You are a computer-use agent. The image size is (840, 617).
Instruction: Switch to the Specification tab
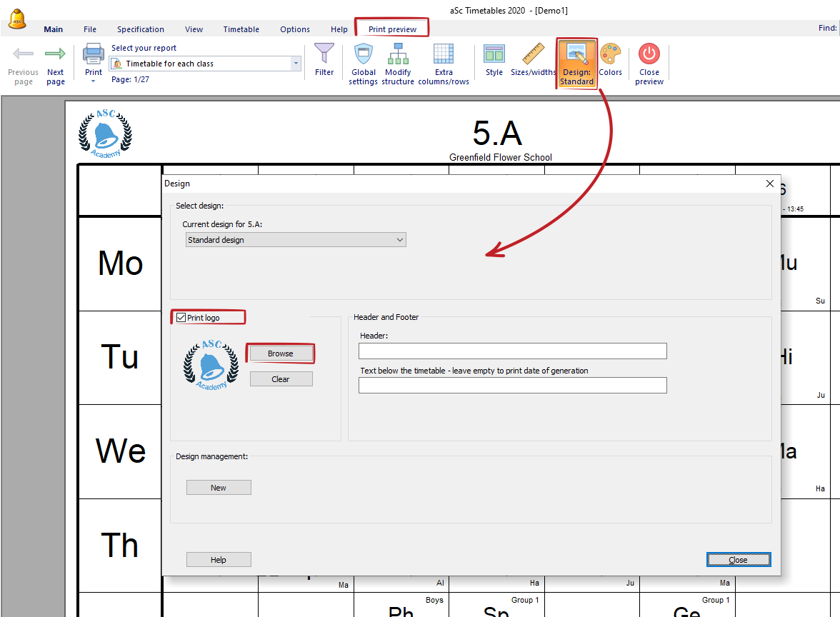[x=140, y=29]
